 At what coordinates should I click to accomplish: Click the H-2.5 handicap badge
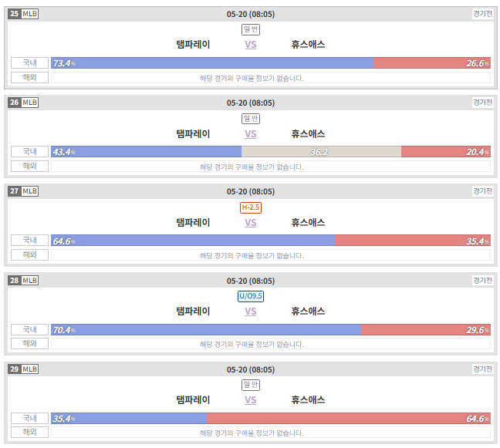point(251,207)
